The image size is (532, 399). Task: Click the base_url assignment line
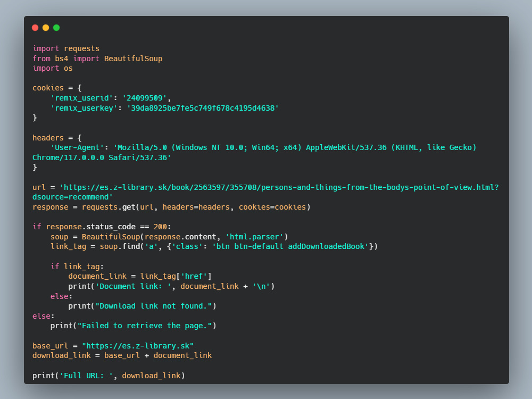[x=113, y=346]
